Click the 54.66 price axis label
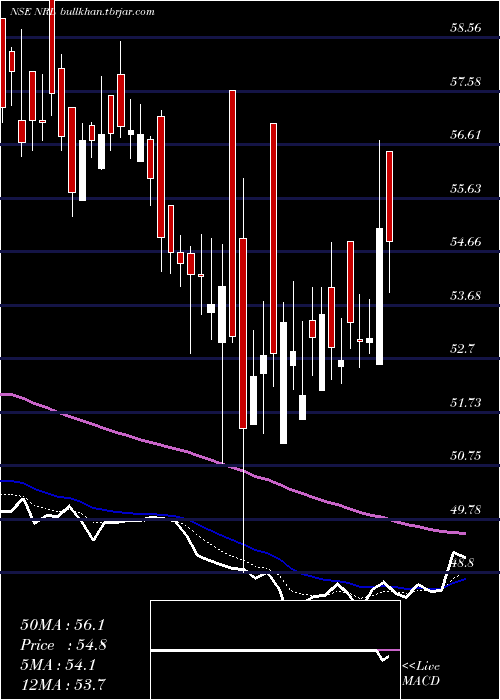The height and width of the screenshot is (700, 500). click(465, 242)
